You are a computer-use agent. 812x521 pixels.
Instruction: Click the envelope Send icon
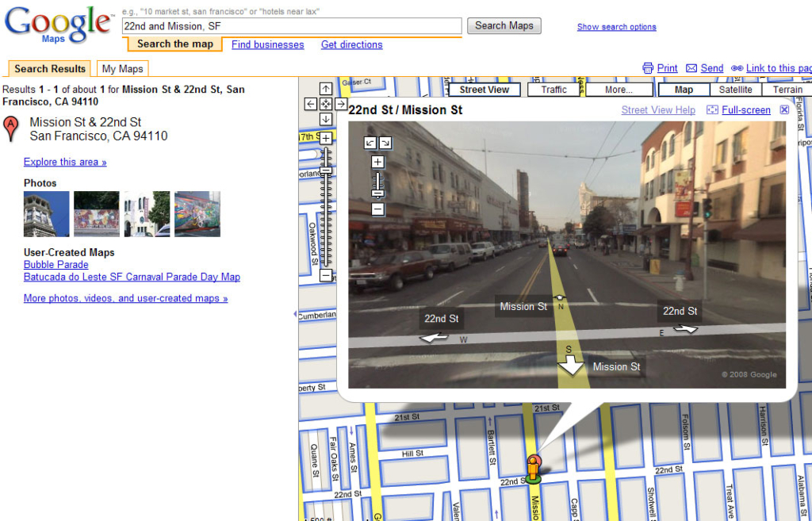[x=691, y=68]
